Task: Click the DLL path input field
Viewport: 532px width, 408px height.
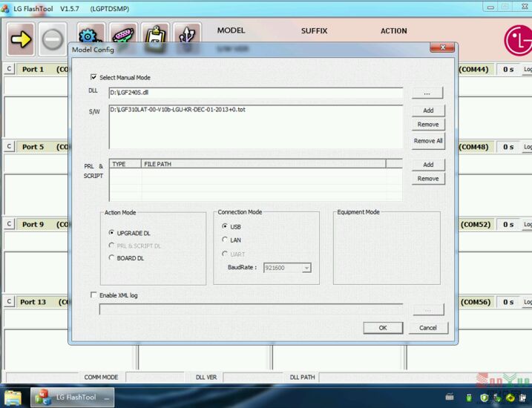Action: click(256, 93)
